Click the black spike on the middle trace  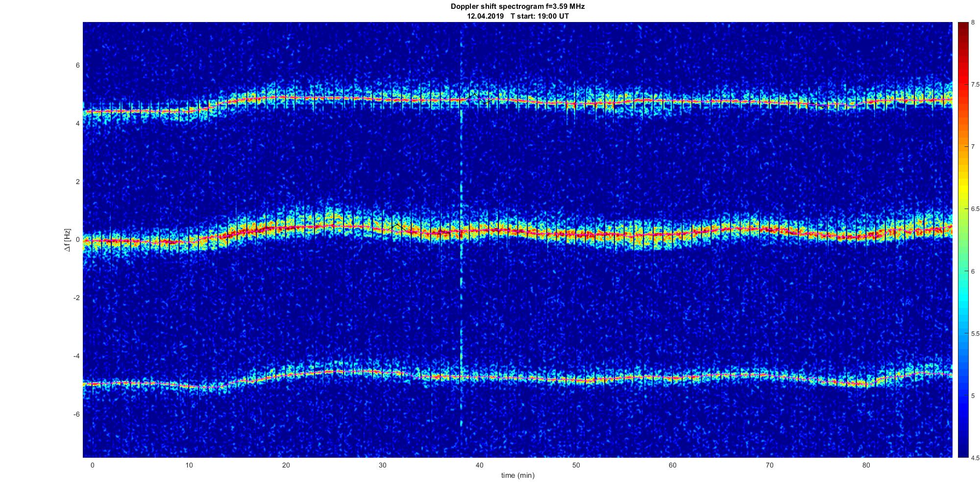397,226
